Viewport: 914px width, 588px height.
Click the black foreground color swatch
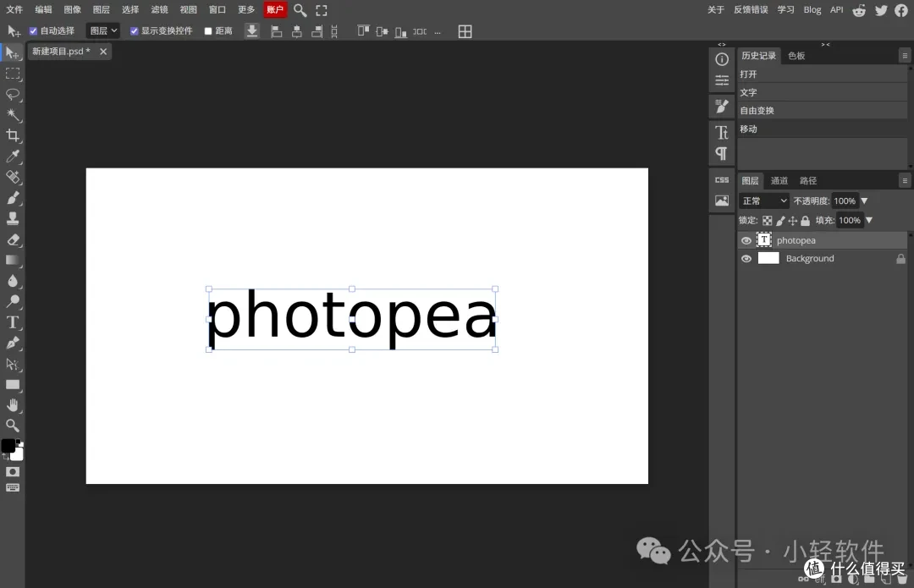[x=8, y=446]
